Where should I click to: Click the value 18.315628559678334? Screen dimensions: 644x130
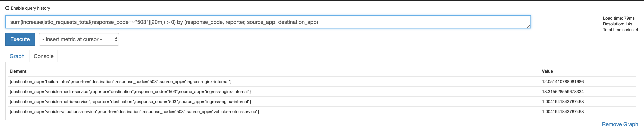point(562,92)
